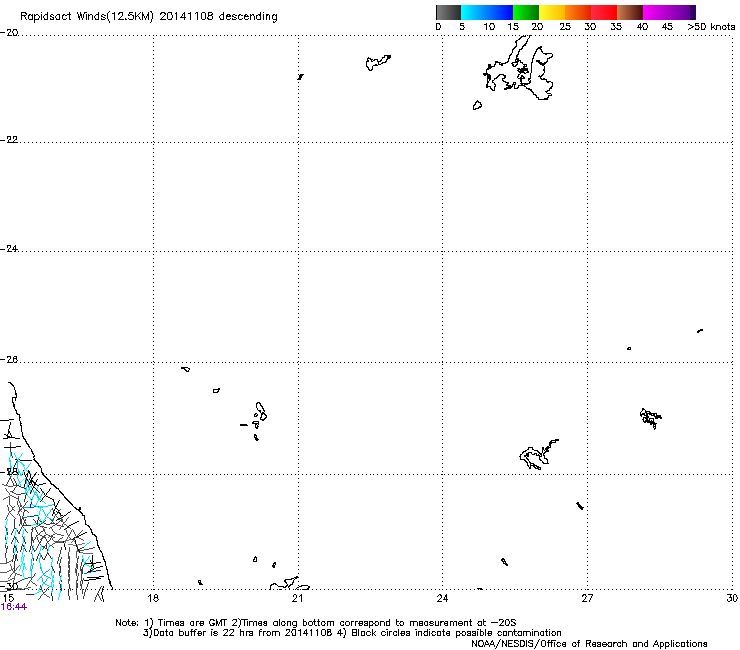Click the gray 0-5 knots color band
The height and width of the screenshot is (650, 740).
pos(448,12)
